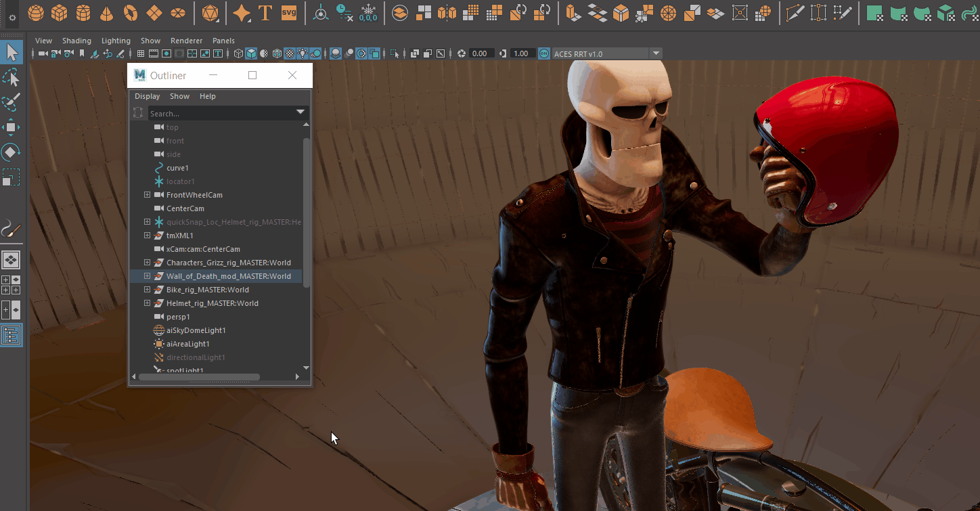The width and height of the screenshot is (980, 511).
Task: Open the Renderer menu
Action: (186, 40)
